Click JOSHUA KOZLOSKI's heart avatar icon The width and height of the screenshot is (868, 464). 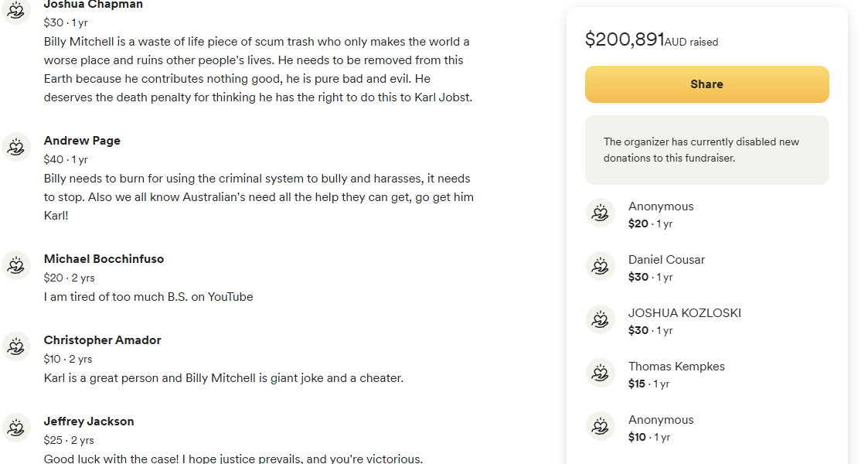coord(601,319)
